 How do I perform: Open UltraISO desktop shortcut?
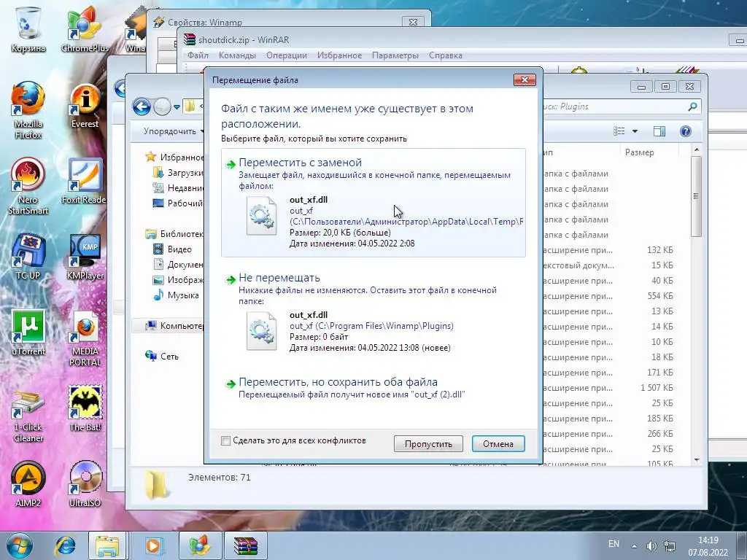(x=85, y=484)
